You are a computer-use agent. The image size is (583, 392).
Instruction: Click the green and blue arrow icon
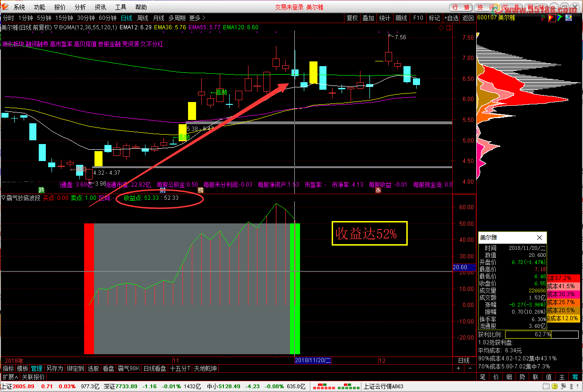point(560,18)
